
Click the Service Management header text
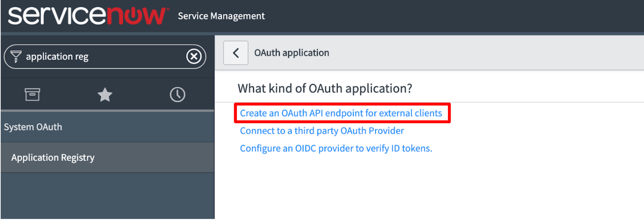221,16
